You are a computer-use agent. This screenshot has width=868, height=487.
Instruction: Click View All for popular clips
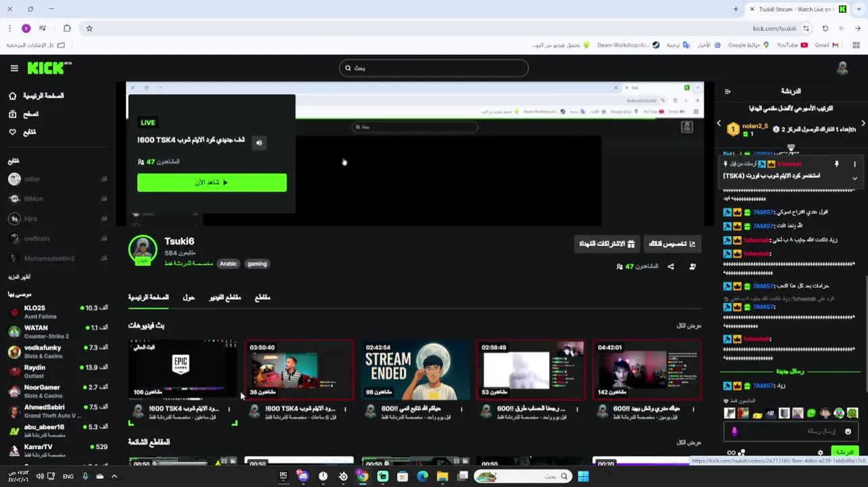pos(689,442)
